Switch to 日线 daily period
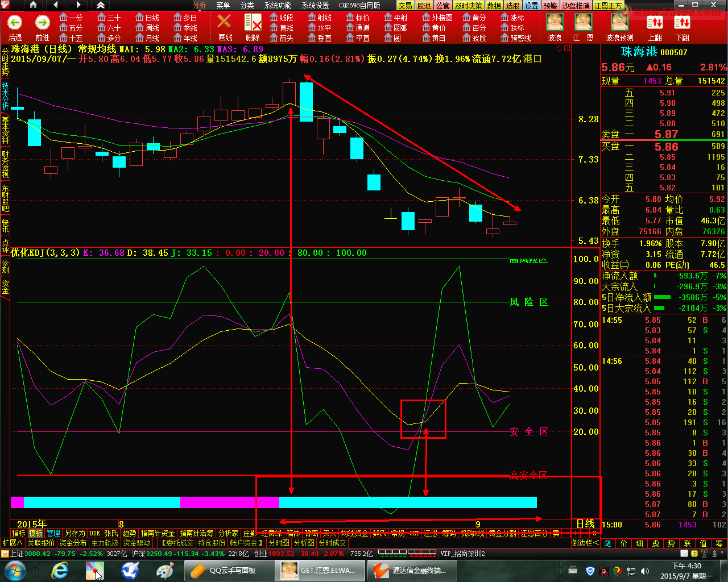Viewport: 728px width, 582px height. (x=147, y=18)
